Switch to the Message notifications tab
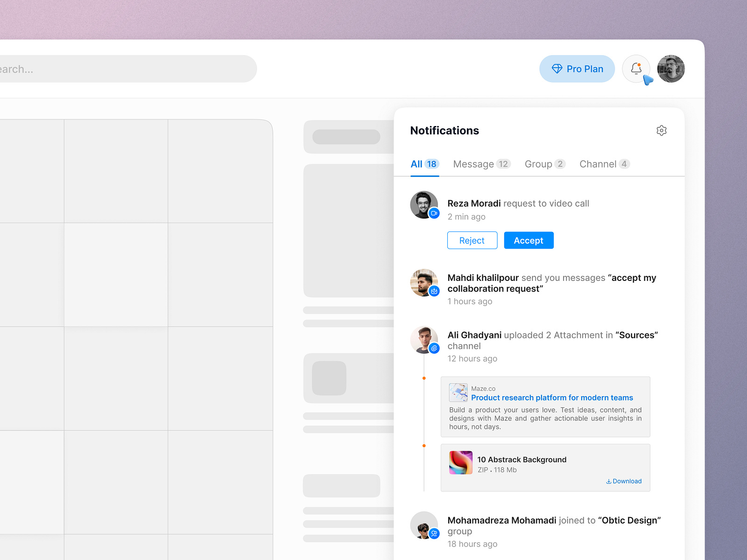Image resolution: width=747 pixels, height=560 pixels. pyautogui.click(x=481, y=164)
